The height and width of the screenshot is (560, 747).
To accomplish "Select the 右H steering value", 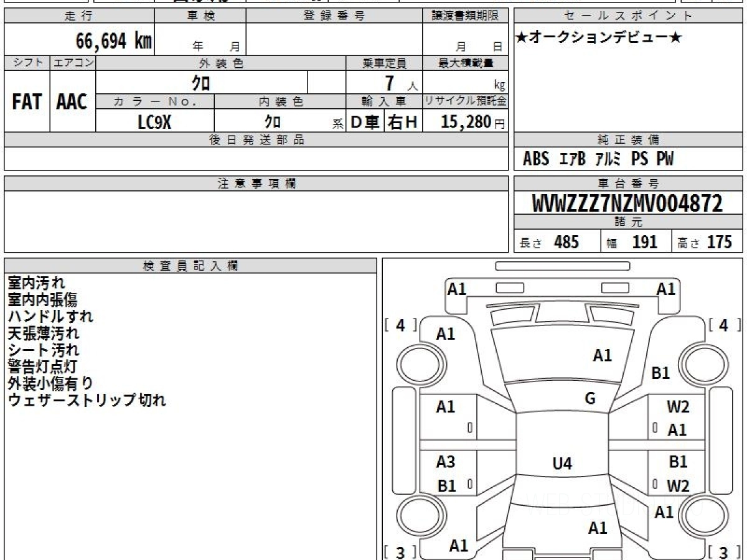I will (x=403, y=123).
